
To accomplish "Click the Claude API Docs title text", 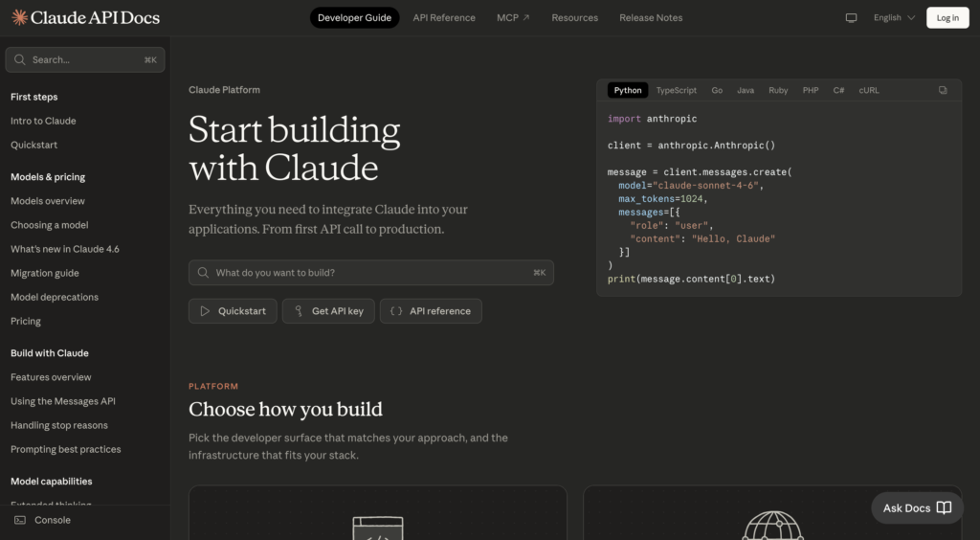I will [95, 17].
